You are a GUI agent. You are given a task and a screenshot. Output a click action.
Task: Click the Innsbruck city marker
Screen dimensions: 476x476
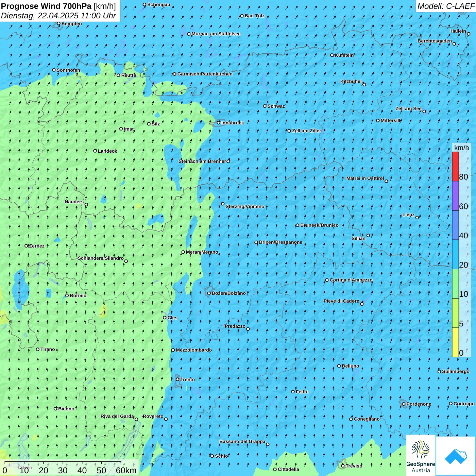(219, 123)
